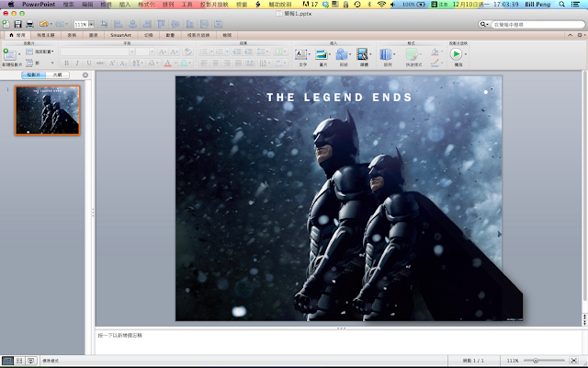Select the Slides tab in the left pane
588x368 pixels.
click(34, 75)
